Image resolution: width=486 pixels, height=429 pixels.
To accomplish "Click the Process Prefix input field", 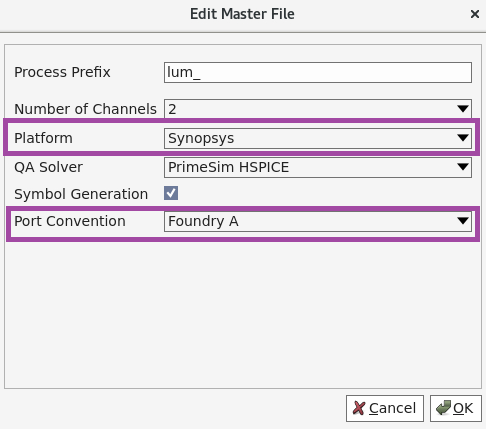I will (318, 72).
